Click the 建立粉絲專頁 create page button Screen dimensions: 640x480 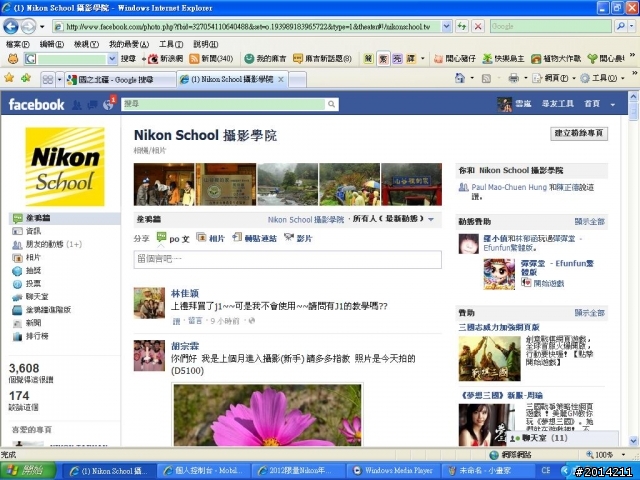pyautogui.click(x=579, y=133)
